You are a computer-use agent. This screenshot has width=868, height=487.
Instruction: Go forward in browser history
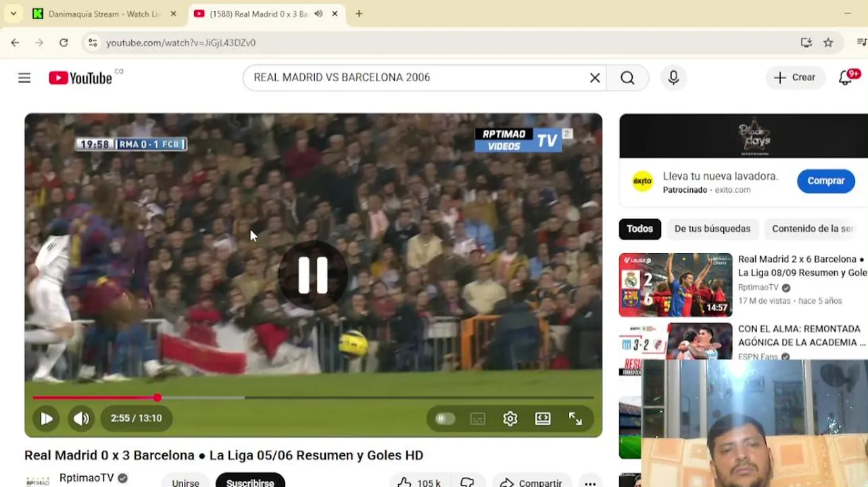39,43
